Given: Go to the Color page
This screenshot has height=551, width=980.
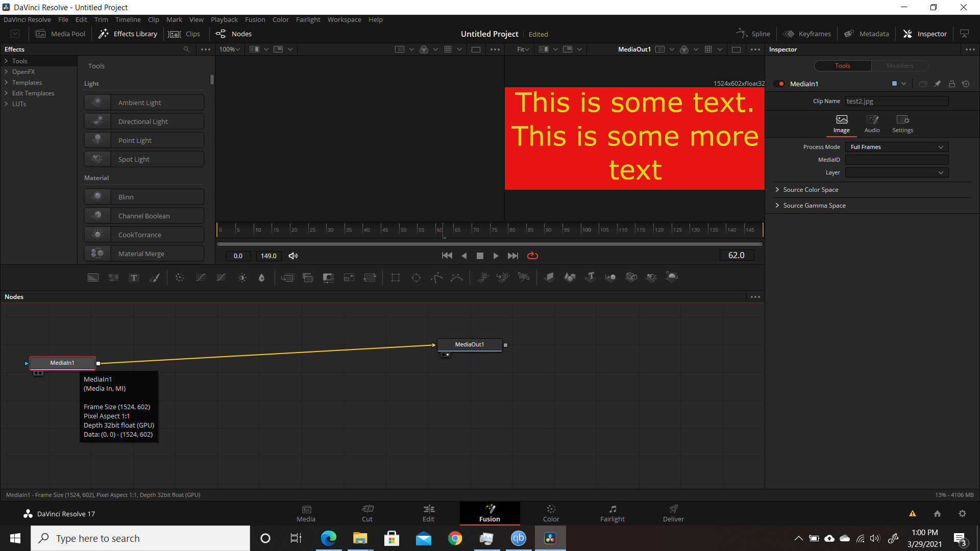Looking at the screenshot, I should [551, 513].
